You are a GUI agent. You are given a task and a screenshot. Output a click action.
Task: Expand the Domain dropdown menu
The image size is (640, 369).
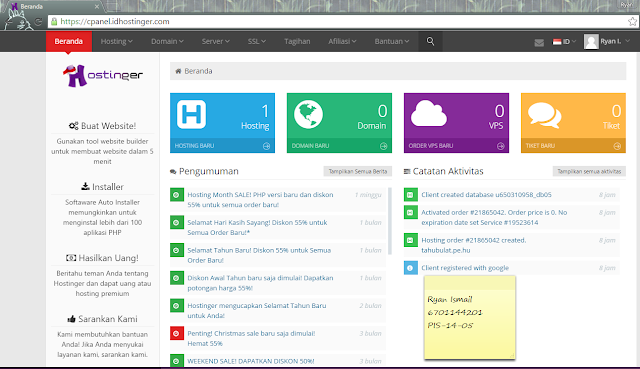(x=167, y=41)
